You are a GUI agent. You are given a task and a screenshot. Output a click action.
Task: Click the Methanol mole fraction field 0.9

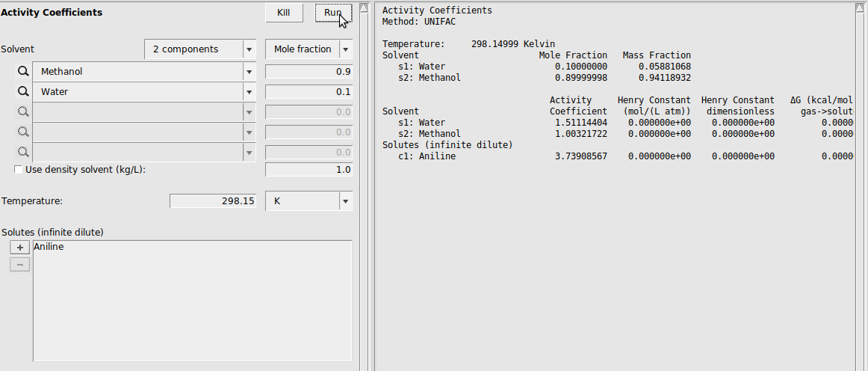309,72
